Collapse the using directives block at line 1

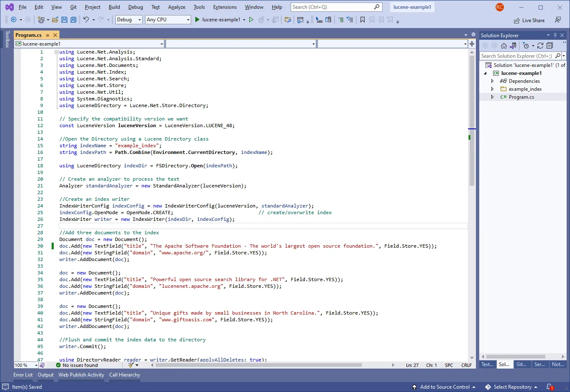(x=56, y=52)
